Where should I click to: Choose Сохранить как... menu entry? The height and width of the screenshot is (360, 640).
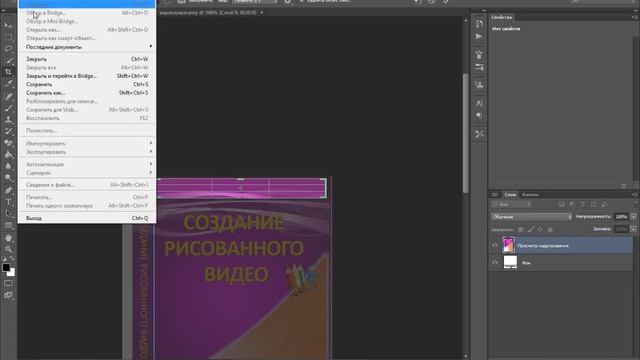87,93
